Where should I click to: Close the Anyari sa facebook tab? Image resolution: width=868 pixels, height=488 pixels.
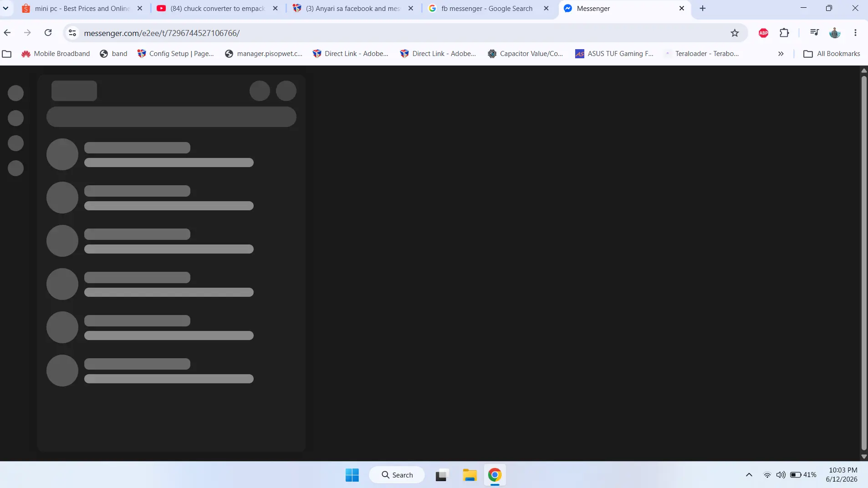411,8
